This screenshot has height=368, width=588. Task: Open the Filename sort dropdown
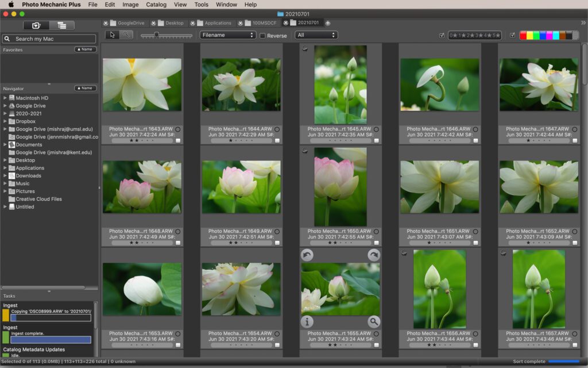228,35
